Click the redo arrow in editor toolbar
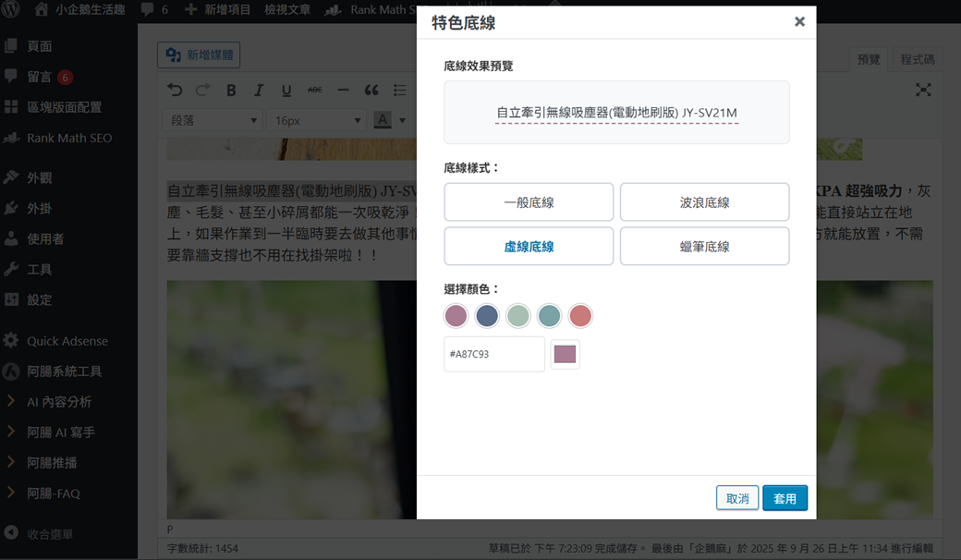 click(x=203, y=90)
